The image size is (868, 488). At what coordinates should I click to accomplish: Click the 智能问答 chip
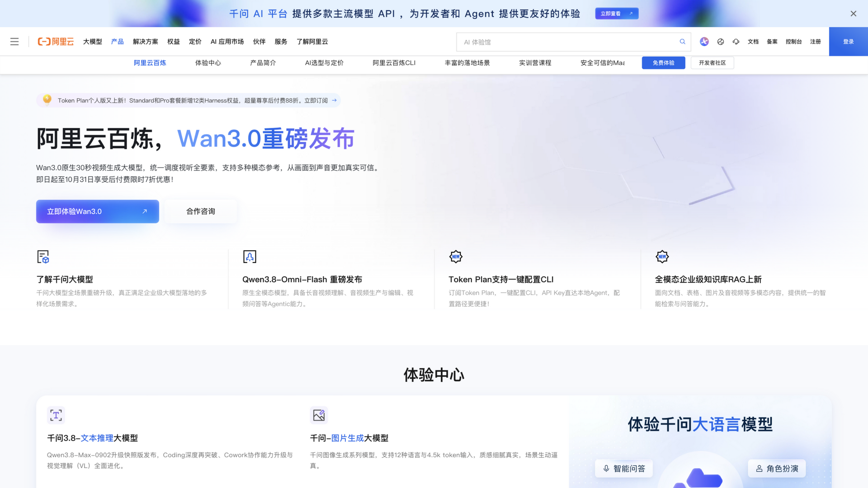point(624,469)
